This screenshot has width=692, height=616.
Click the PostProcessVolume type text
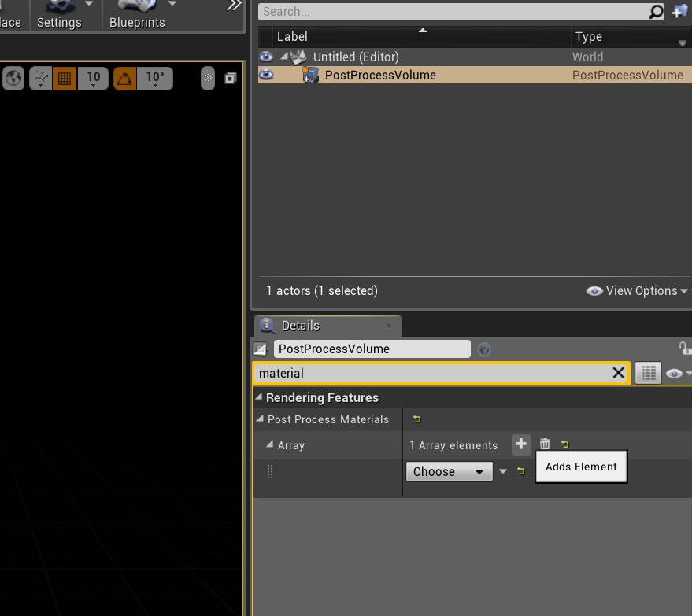tap(627, 75)
